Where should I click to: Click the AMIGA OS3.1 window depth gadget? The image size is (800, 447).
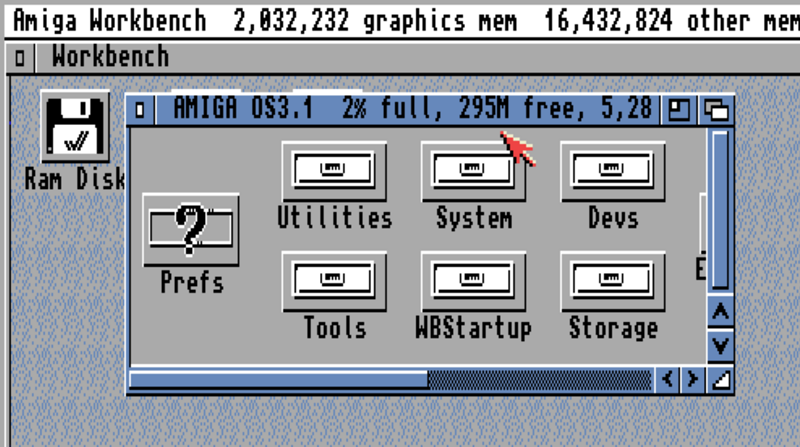click(x=716, y=110)
